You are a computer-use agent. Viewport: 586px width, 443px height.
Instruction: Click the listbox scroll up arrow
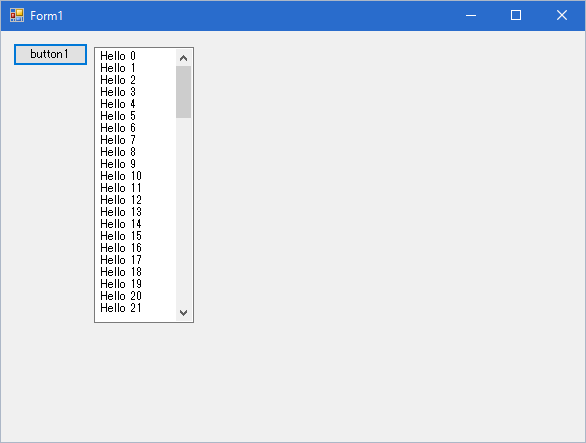tap(183, 58)
